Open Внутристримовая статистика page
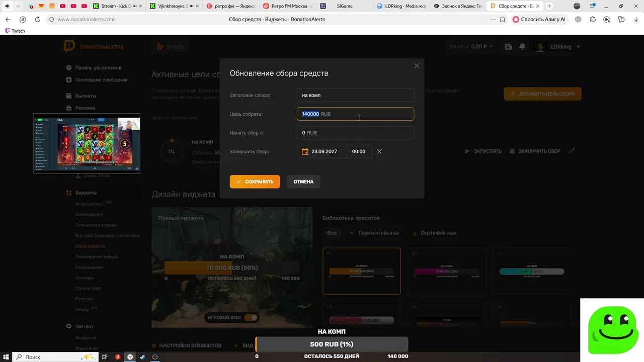The width and height of the screenshot is (644, 362). pyautogui.click(x=107, y=235)
